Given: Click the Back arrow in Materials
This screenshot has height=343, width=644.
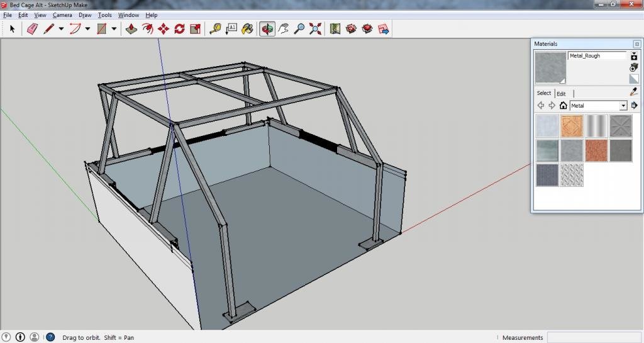Looking at the screenshot, I should point(540,106).
